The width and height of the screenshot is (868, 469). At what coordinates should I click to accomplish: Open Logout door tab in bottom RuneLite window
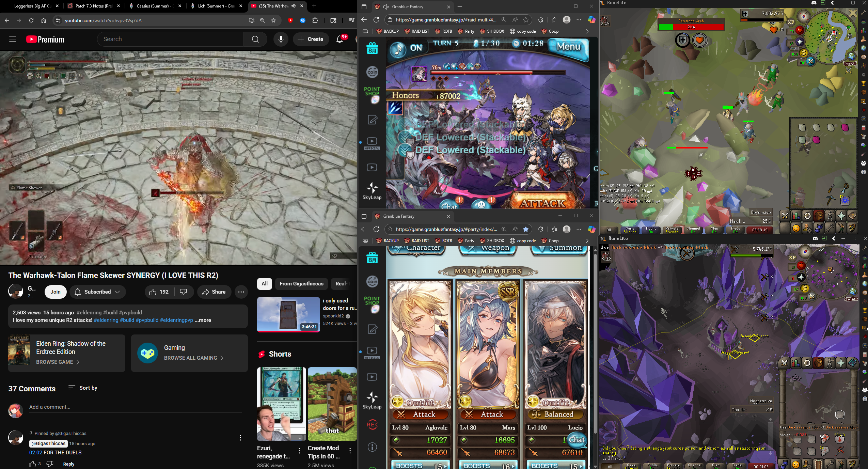pos(818,464)
